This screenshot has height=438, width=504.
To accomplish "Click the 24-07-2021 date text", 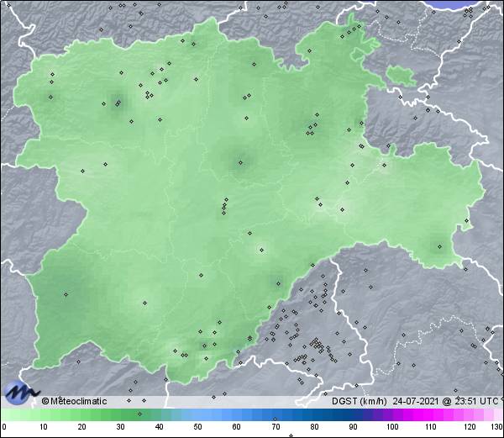I will [416, 401].
